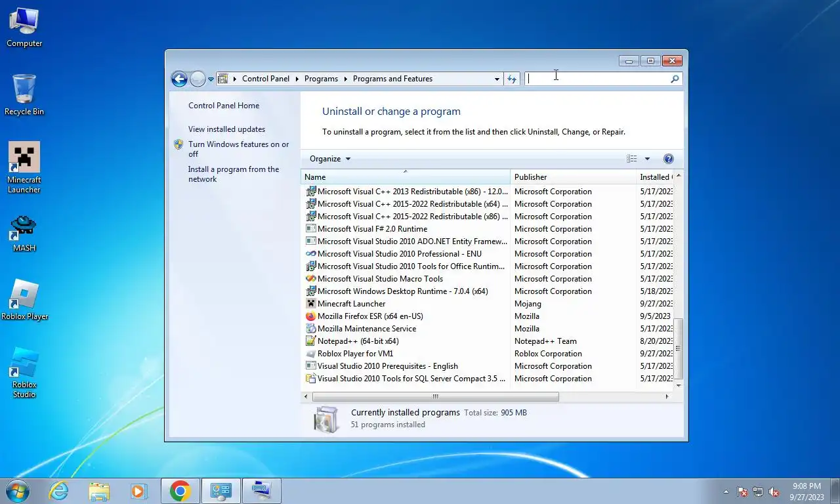Select the Roblox Player desktop shortcut

tap(24, 301)
